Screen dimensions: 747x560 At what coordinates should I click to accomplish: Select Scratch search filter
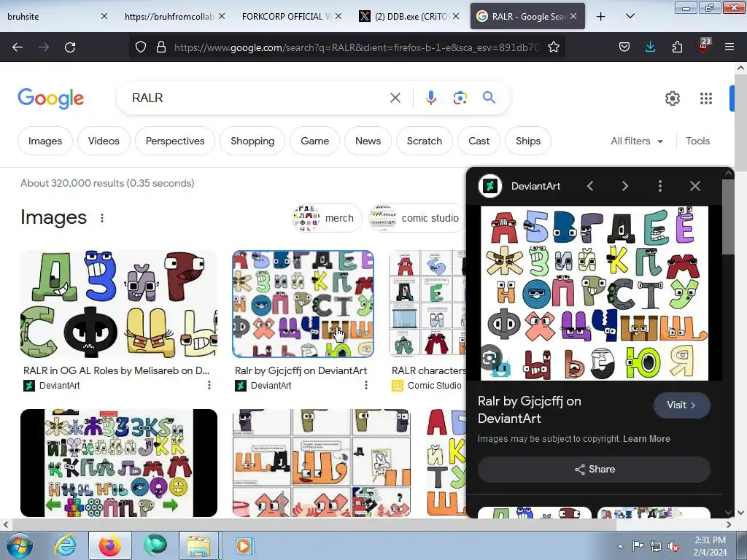(425, 141)
